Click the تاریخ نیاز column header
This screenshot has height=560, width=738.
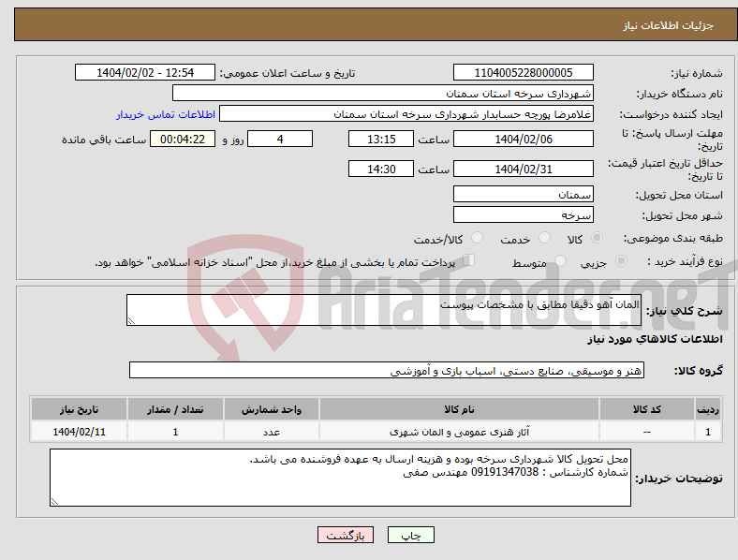(x=79, y=409)
